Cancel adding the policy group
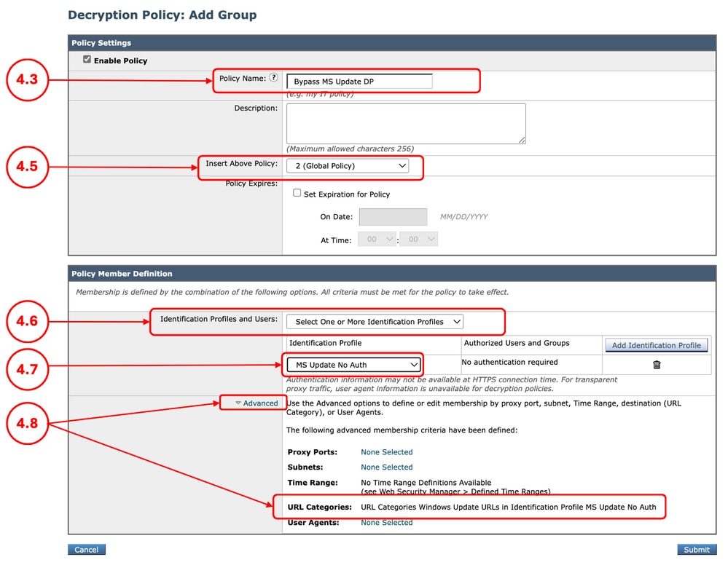 pyautogui.click(x=86, y=550)
